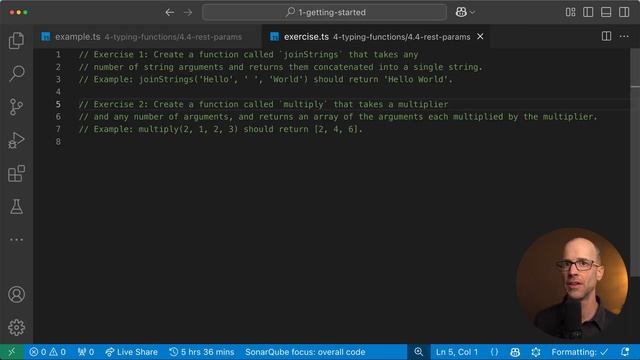Open the editor More Actions menu
The width and height of the screenshot is (640, 360).
624,36
